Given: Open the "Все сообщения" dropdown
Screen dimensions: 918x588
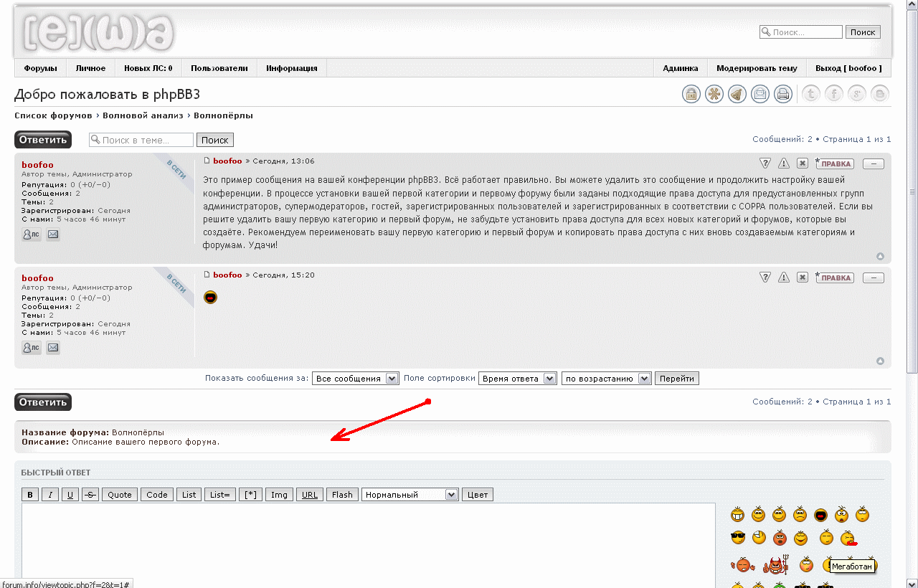Looking at the screenshot, I should tap(356, 379).
